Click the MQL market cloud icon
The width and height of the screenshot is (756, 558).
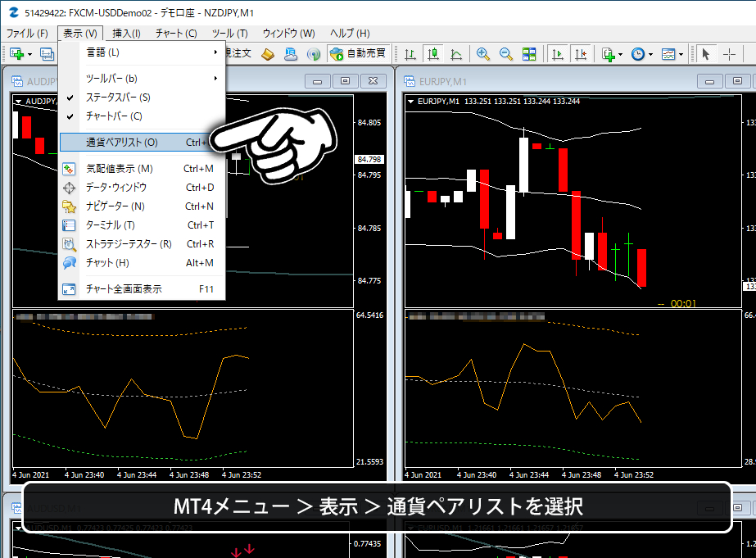click(291, 54)
